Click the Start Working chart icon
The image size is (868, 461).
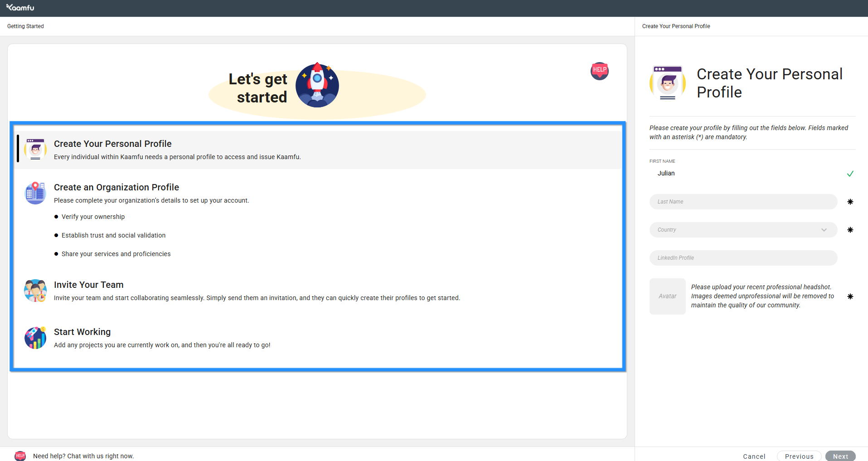point(35,338)
